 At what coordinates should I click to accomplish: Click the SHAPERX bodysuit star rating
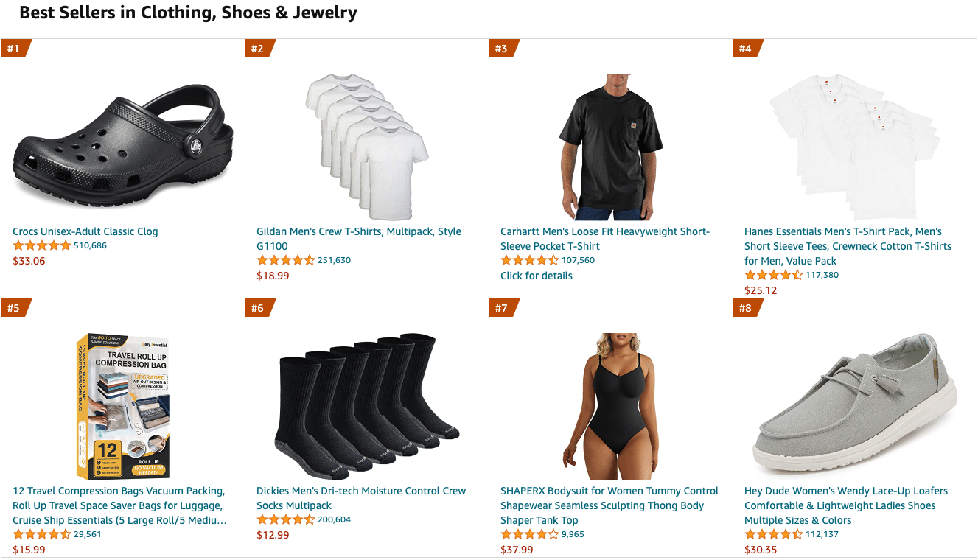[x=529, y=534]
